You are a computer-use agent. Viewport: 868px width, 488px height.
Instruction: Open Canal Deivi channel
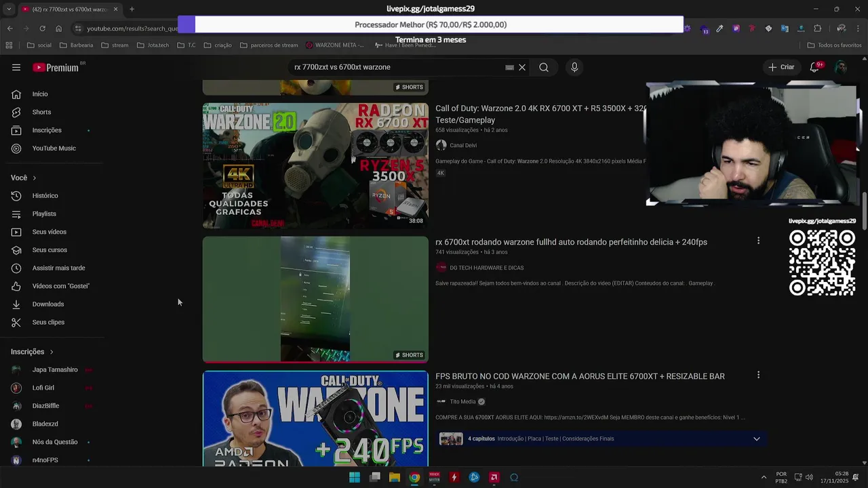tap(463, 145)
